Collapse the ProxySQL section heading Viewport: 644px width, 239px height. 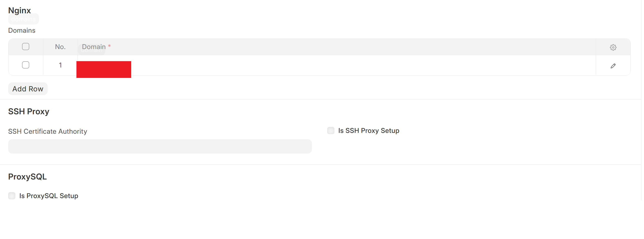(x=28, y=177)
